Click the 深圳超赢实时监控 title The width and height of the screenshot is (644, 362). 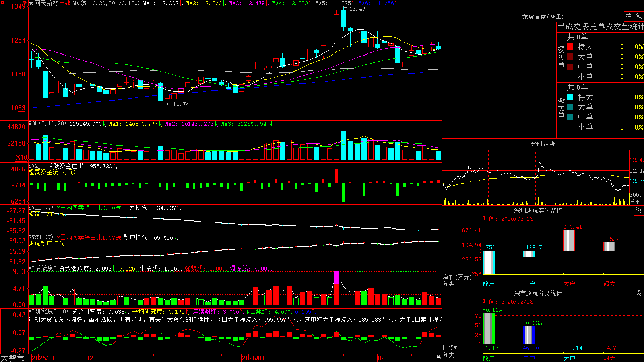538,210
